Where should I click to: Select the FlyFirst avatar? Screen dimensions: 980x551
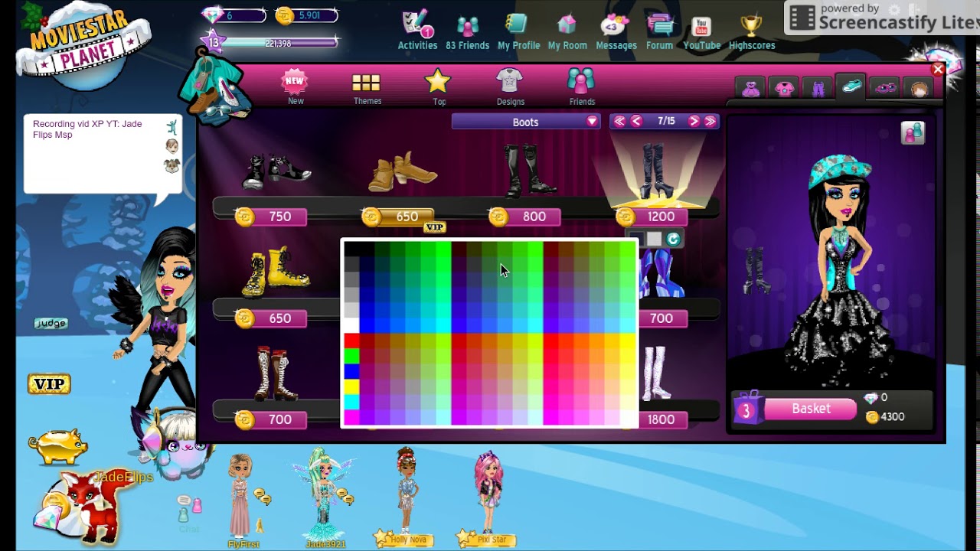(241, 496)
